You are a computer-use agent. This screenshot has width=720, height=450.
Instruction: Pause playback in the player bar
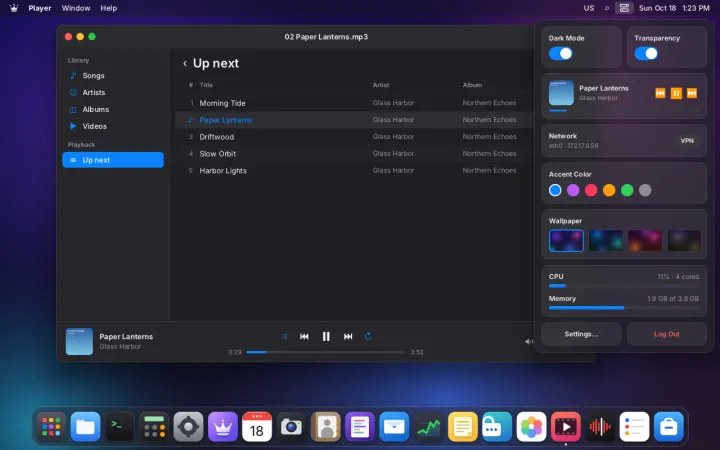click(326, 337)
